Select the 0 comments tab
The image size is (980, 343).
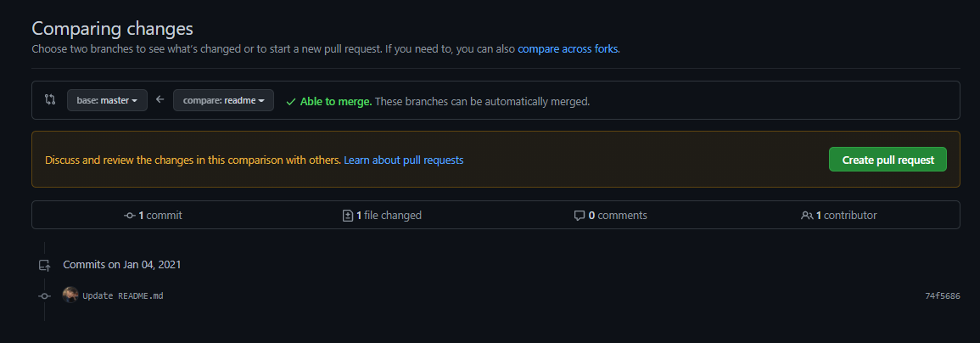[611, 216]
